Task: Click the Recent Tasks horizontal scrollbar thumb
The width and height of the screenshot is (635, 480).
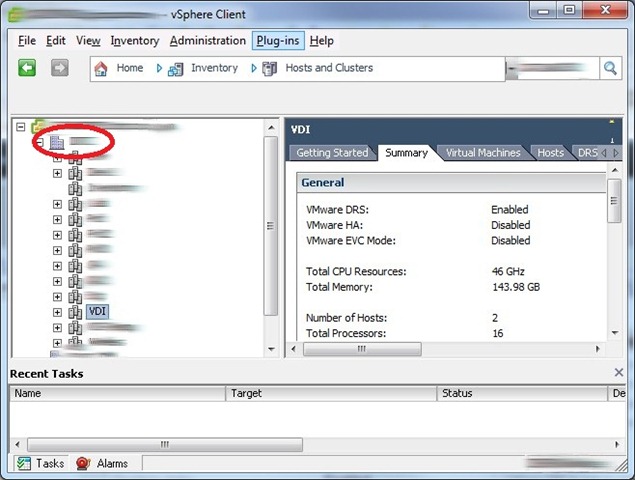Action: click(165, 444)
